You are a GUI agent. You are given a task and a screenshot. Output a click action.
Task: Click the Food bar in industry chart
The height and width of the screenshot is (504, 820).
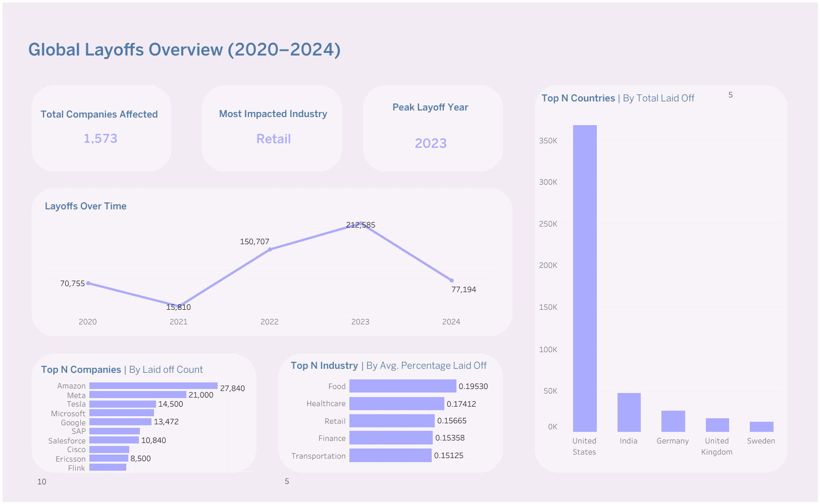tap(402, 386)
